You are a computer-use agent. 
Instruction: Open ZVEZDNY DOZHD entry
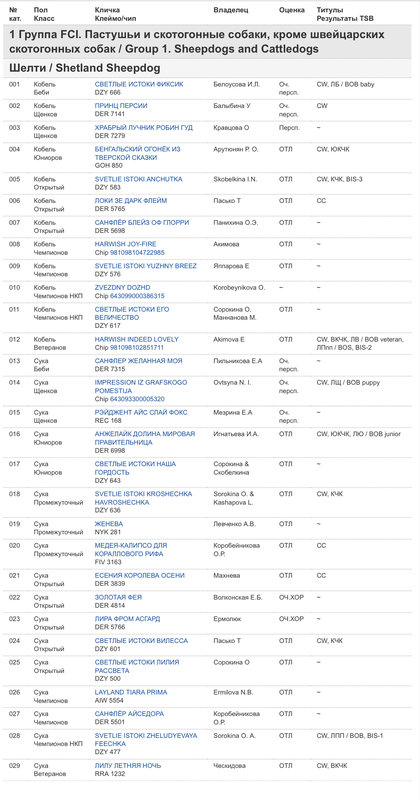point(122,288)
